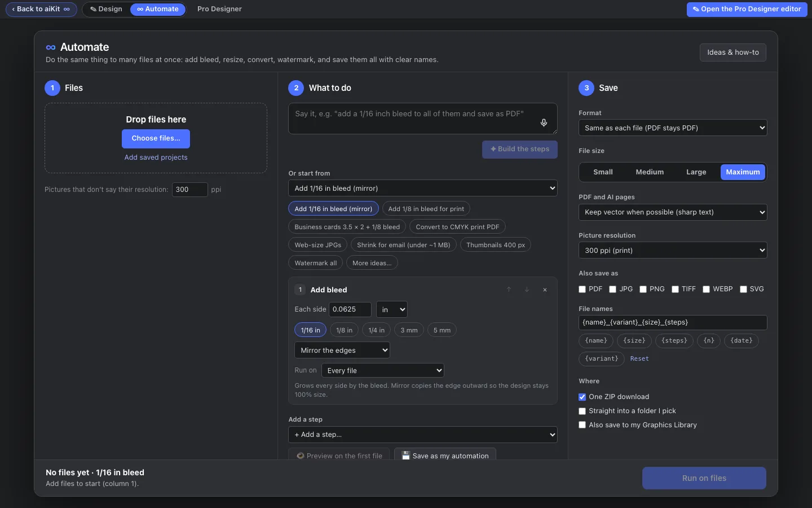
Task: Open Picture resolution dropdown
Action: click(673, 251)
